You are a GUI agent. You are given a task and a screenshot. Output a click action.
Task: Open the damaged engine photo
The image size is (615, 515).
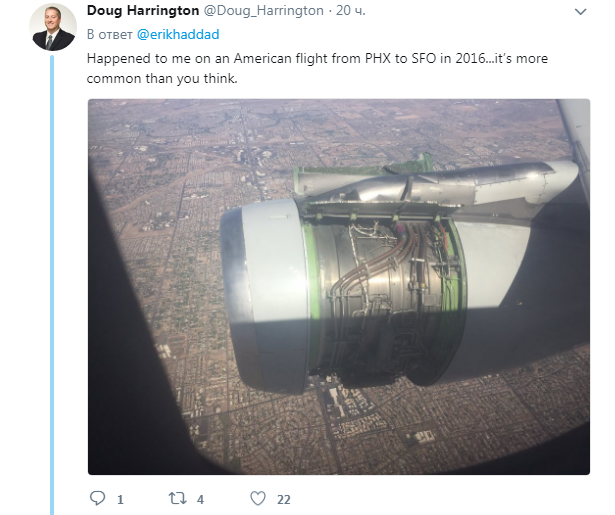point(339,287)
